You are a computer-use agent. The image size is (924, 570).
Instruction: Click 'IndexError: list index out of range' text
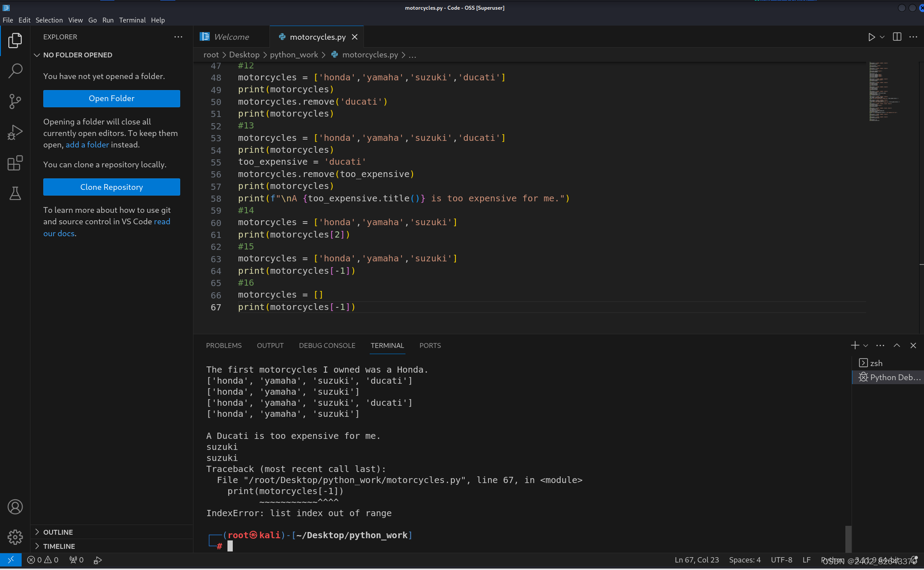pos(299,513)
